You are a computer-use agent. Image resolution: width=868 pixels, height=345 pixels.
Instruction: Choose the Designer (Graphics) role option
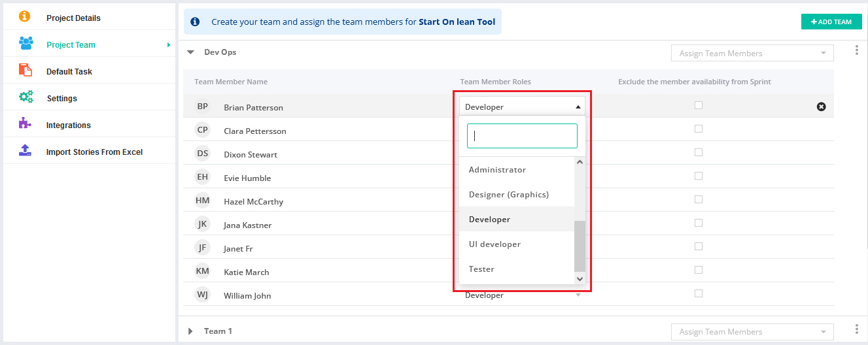pos(517,195)
